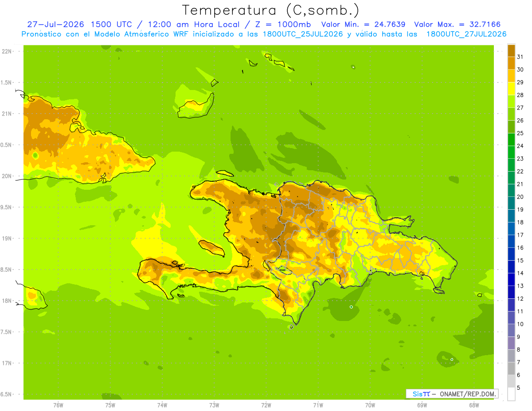Click the legend scale value '29'
The height and width of the screenshot is (411, 532).
coord(520,82)
